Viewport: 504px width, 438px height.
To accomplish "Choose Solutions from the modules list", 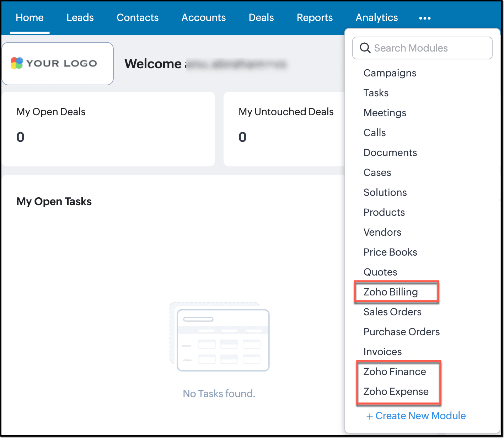I will (385, 193).
